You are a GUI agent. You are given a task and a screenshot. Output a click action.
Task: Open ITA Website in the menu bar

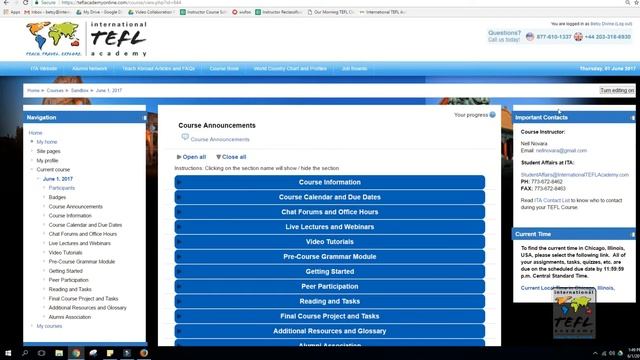[x=44, y=69]
